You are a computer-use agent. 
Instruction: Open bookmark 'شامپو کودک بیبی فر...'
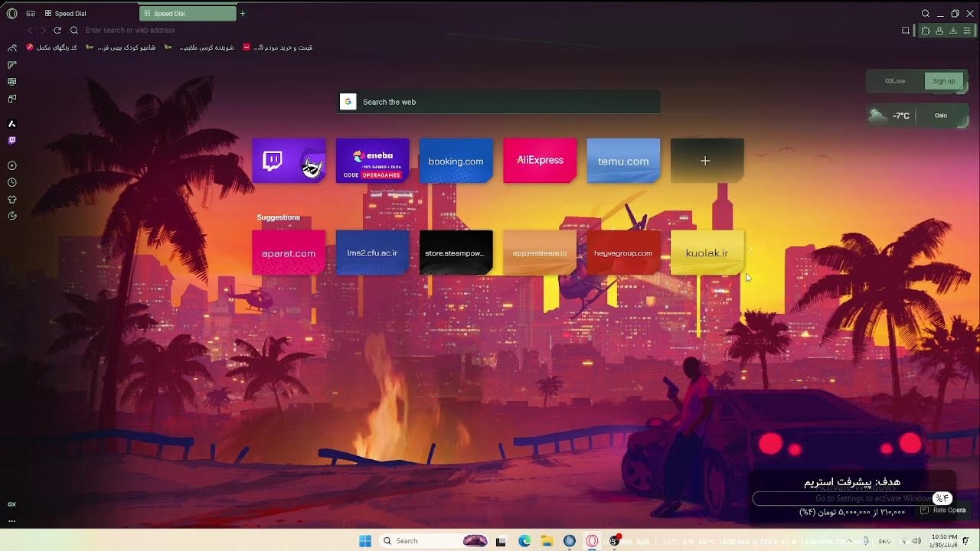[x=121, y=47]
